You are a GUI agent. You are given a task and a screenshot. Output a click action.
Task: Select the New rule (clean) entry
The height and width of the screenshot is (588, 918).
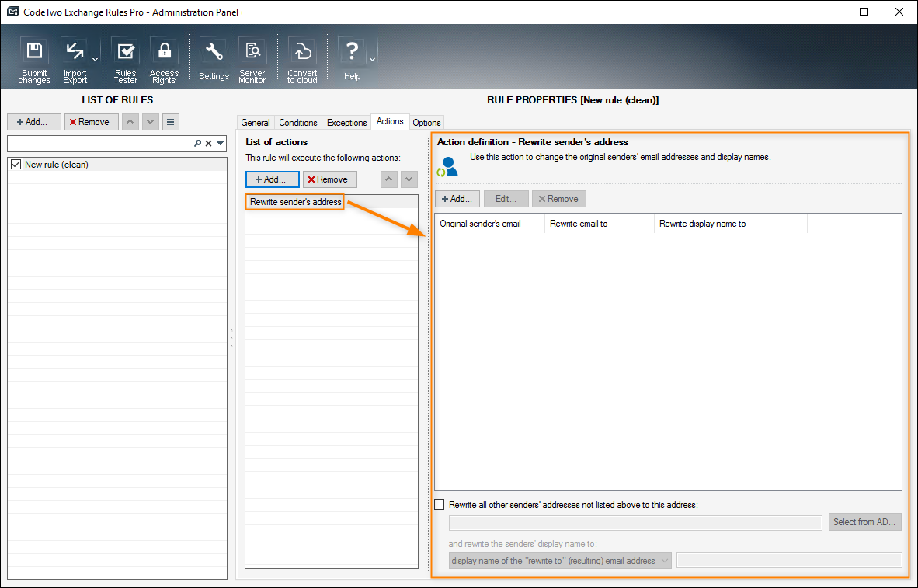(x=117, y=165)
